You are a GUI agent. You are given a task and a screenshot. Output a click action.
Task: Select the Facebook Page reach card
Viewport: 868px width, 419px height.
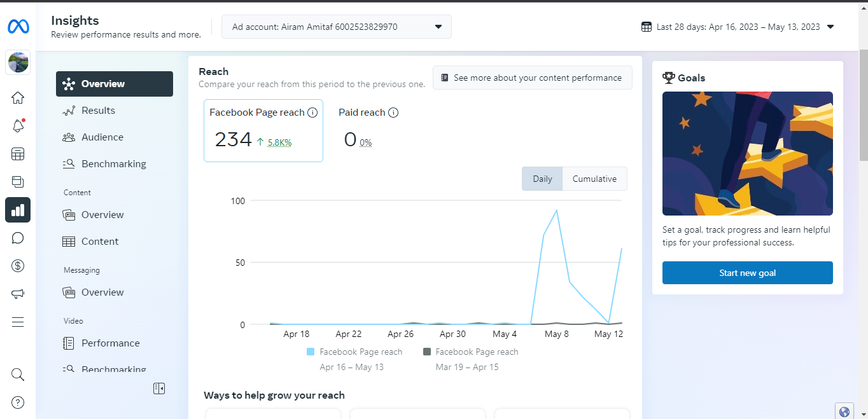point(263,130)
